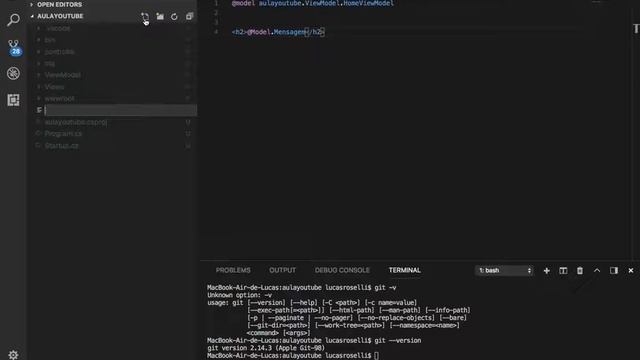Viewport: 640px width, 360px height.
Task: Switch to the DEBUG CONSOLE tab
Action: tap(342, 270)
